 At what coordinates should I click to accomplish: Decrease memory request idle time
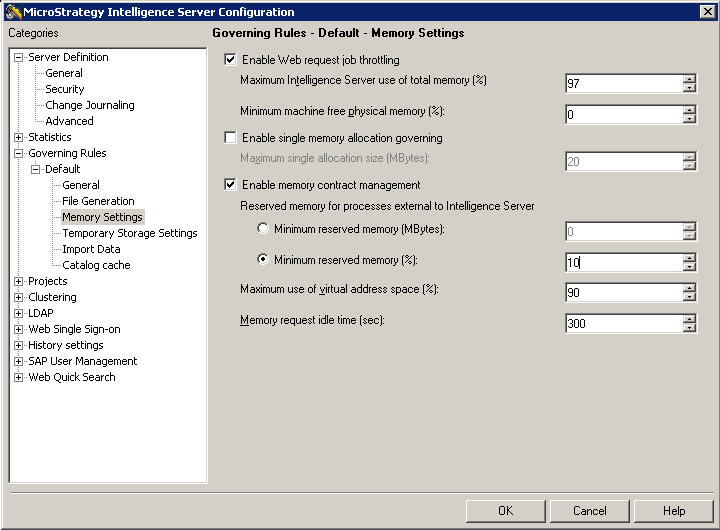click(689, 328)
